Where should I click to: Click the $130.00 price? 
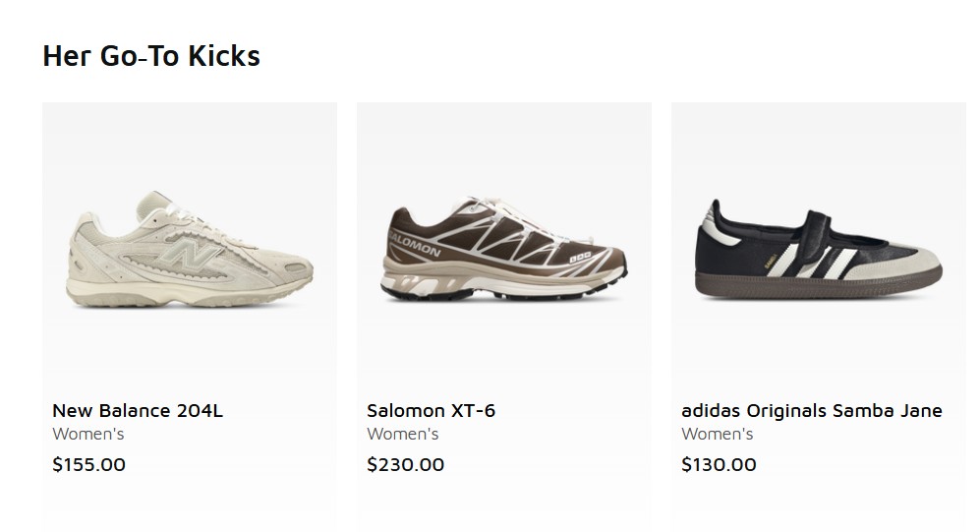point(719,464)
